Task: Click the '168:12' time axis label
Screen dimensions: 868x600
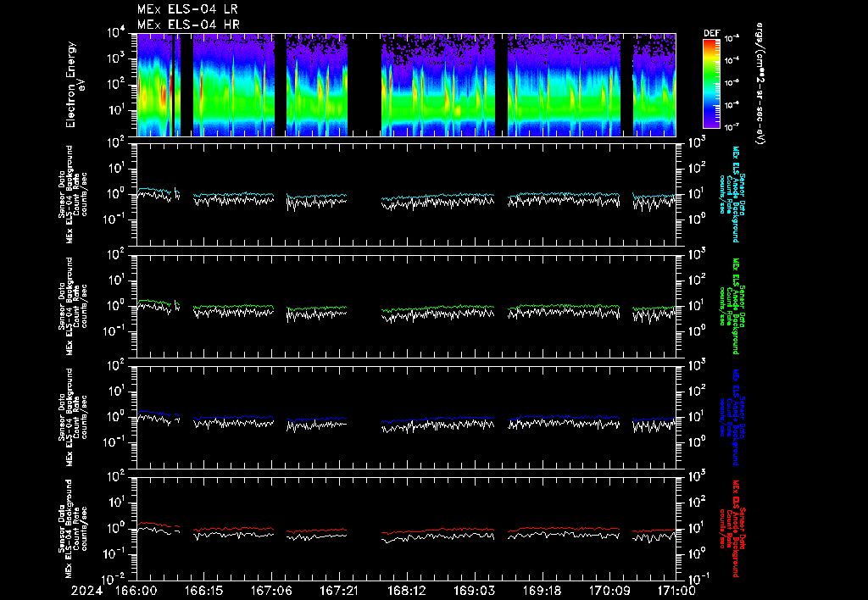Action: [406, 592]
